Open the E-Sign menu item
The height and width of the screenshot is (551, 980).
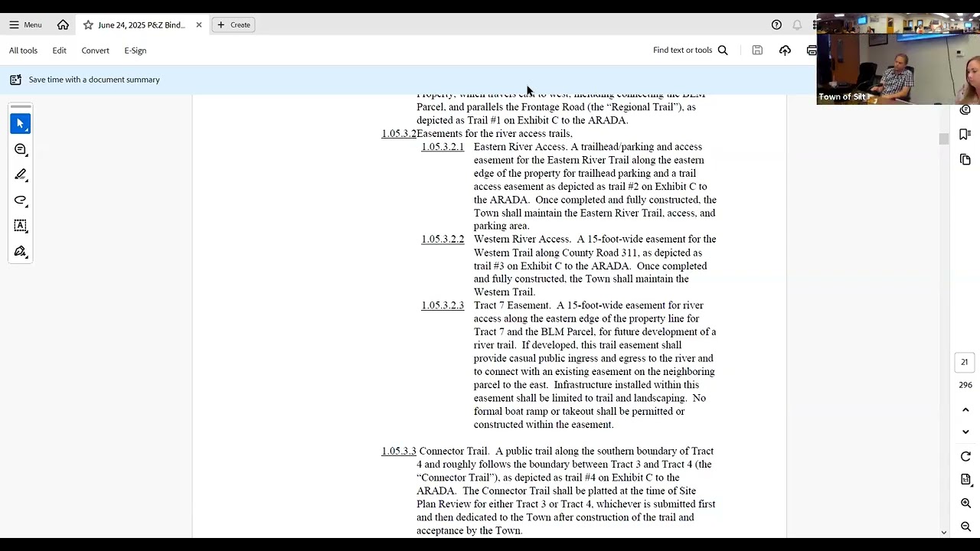(136, 51)
